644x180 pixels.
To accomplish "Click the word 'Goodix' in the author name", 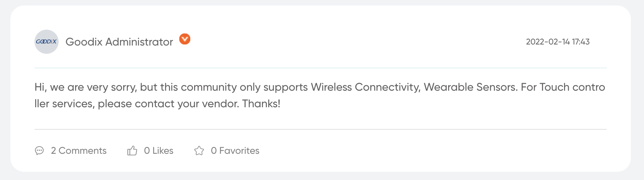I will [84, 42].
